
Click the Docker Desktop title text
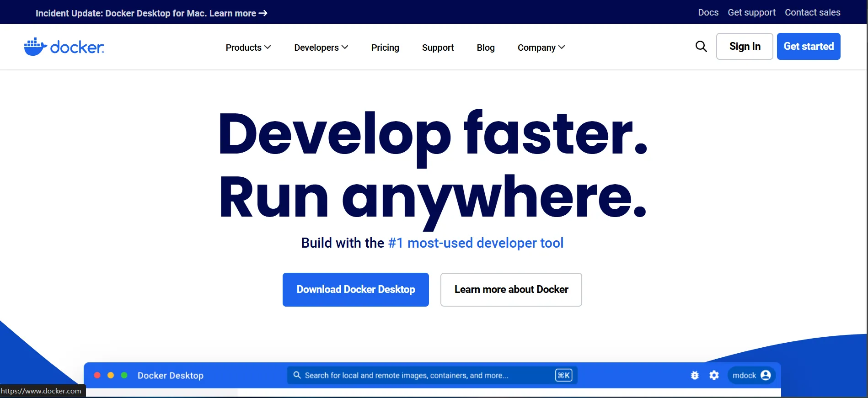pyautogui.click(x=171, y=376)
